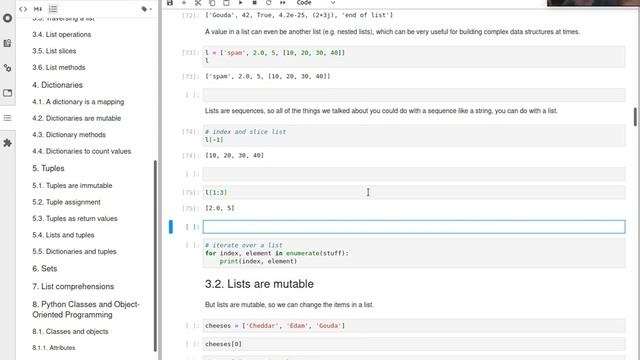The image size is (640, 360).
Task: Select the empty cell below ['spam', 2.0...] output
Action: tap(414, 95)
